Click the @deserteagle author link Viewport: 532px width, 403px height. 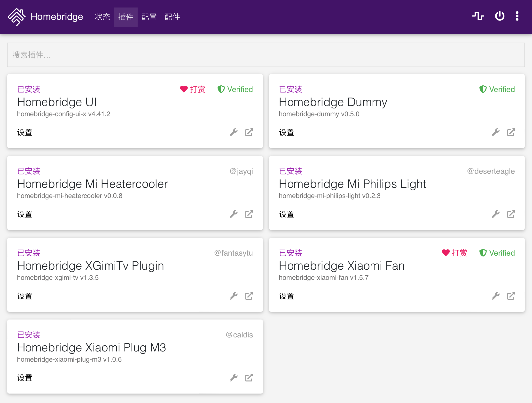coord(491,171)
